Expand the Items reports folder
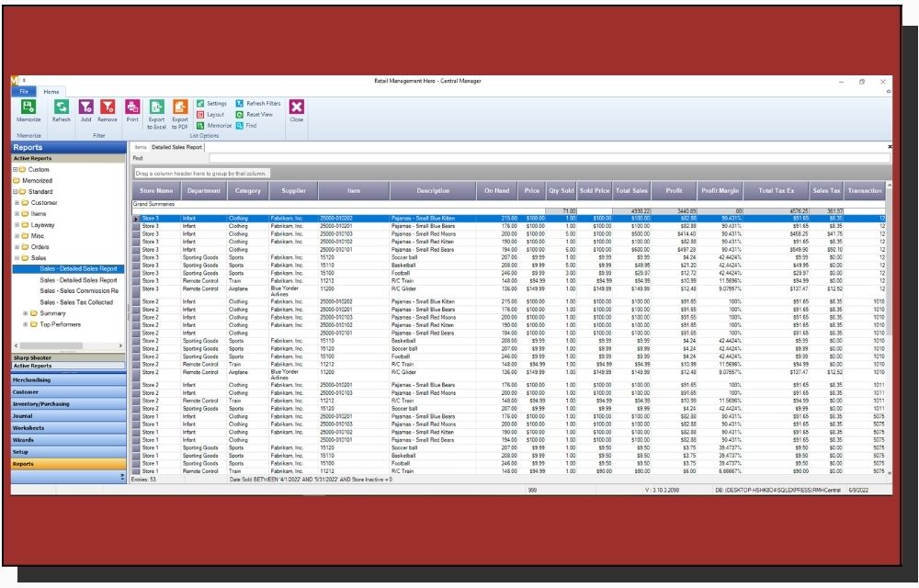This screenshot has height=588, width=919. pos(17,214)
